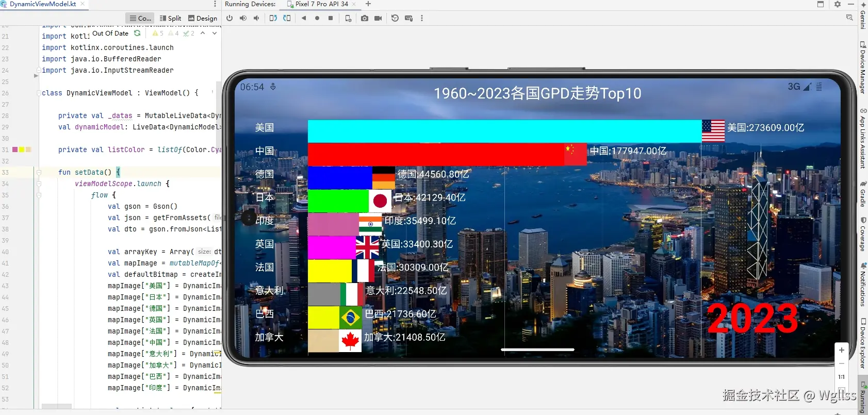Viewport: 868px width, 415px height.
Task: Show the 5 warnings indicator
Action: pos(158,33)
